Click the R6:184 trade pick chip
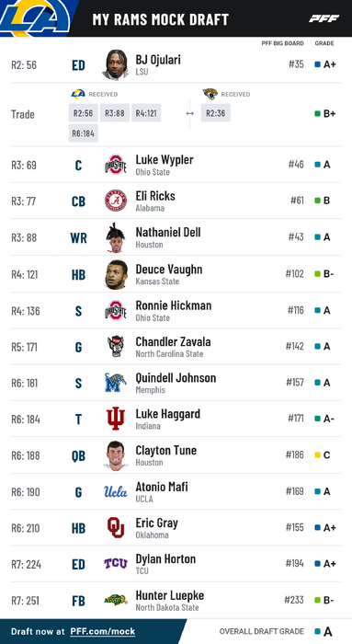Image resolution: width=352 pixels, height=644 pixels. [84, 133]
